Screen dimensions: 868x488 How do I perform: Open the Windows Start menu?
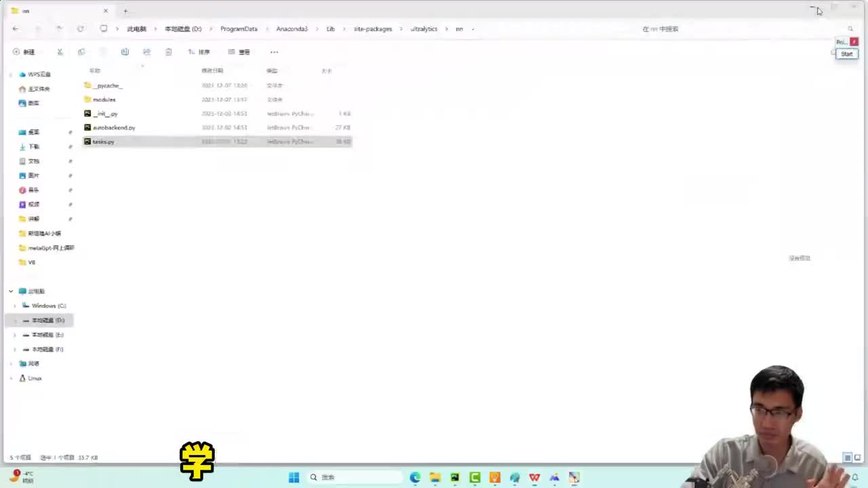(x=294, y=477)
